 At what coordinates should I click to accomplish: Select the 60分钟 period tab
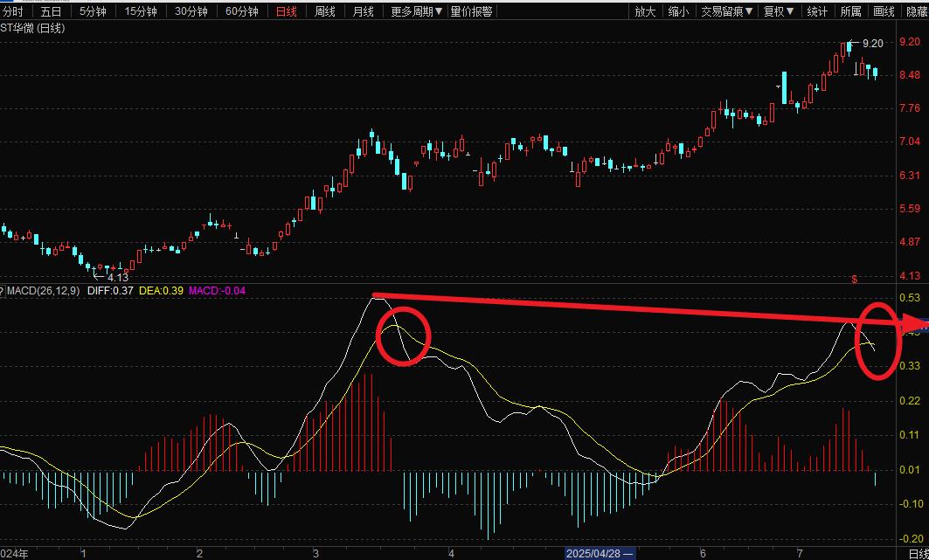(242, 11)
